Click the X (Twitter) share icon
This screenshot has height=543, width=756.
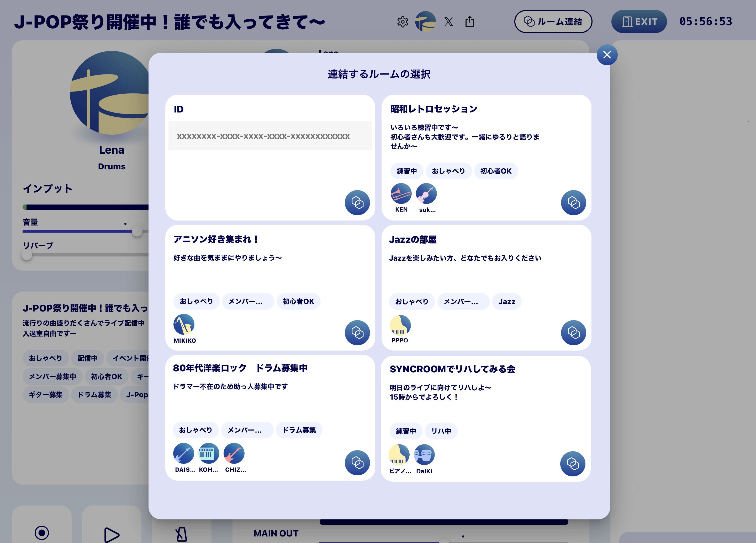[449, 21]
